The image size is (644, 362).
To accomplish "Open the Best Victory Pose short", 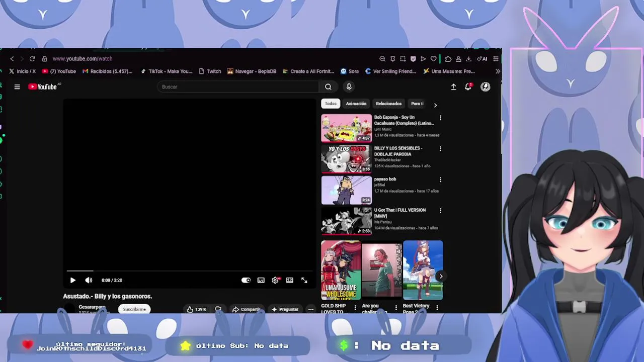I will point(423,270).
